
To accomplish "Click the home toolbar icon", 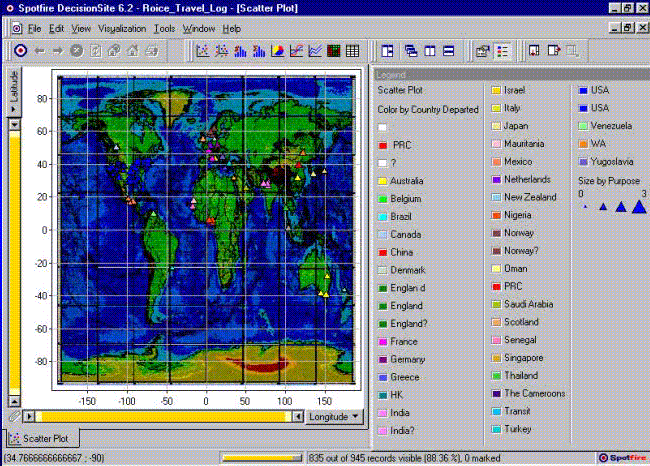I will point(133,51).
